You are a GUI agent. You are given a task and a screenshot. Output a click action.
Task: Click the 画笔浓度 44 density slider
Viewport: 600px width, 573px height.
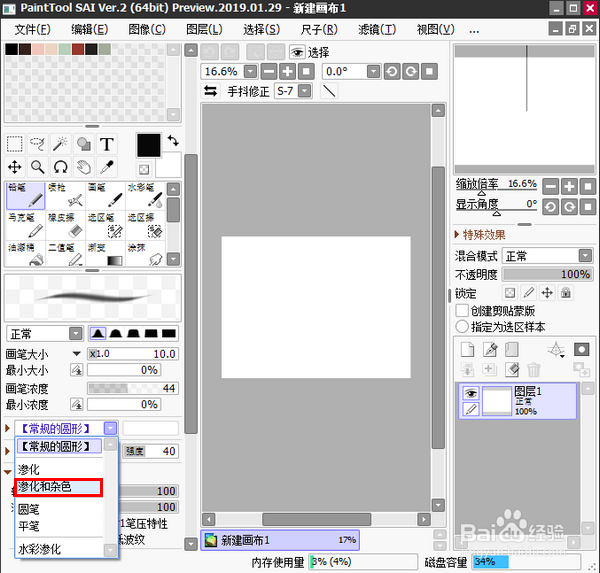(x=132, y=388)
